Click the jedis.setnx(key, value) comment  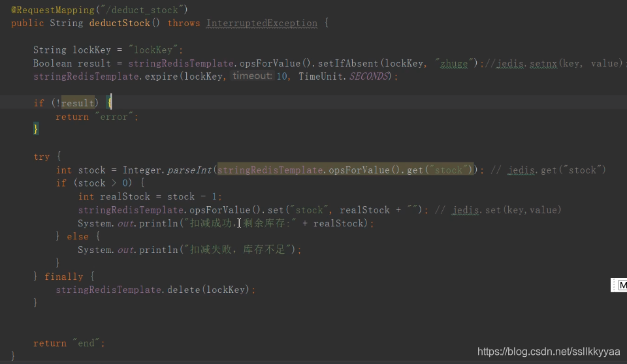pos(554,63)
